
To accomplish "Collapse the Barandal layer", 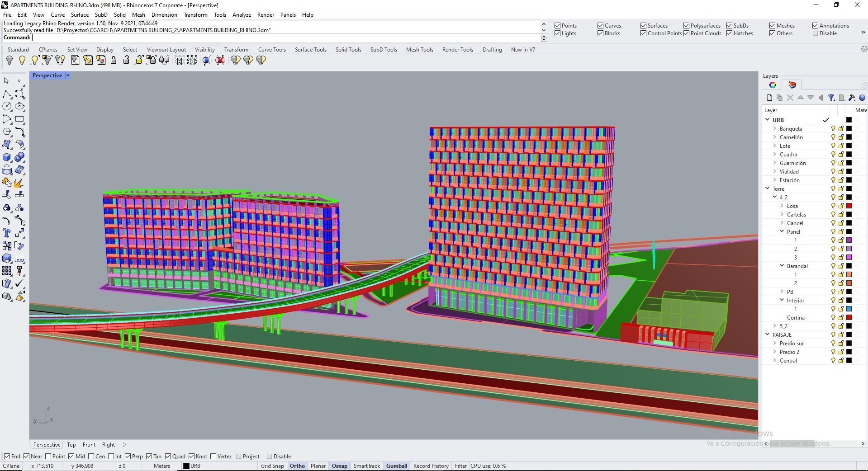I will 782,266.
